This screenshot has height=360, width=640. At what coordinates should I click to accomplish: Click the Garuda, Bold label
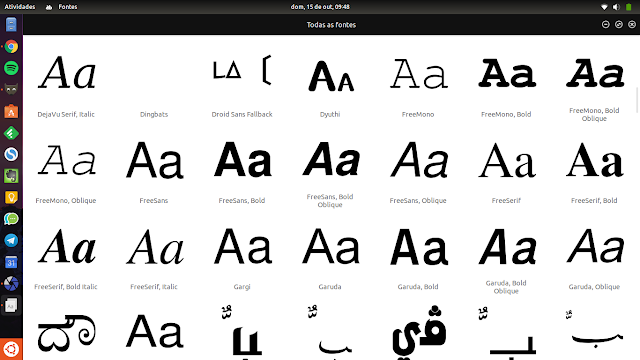[x=418, y=287]
